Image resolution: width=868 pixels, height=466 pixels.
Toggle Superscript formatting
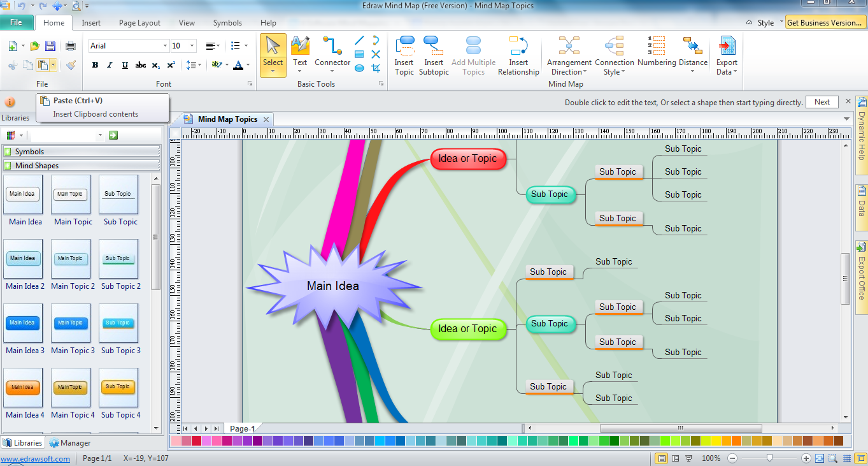tap(171, 65)
